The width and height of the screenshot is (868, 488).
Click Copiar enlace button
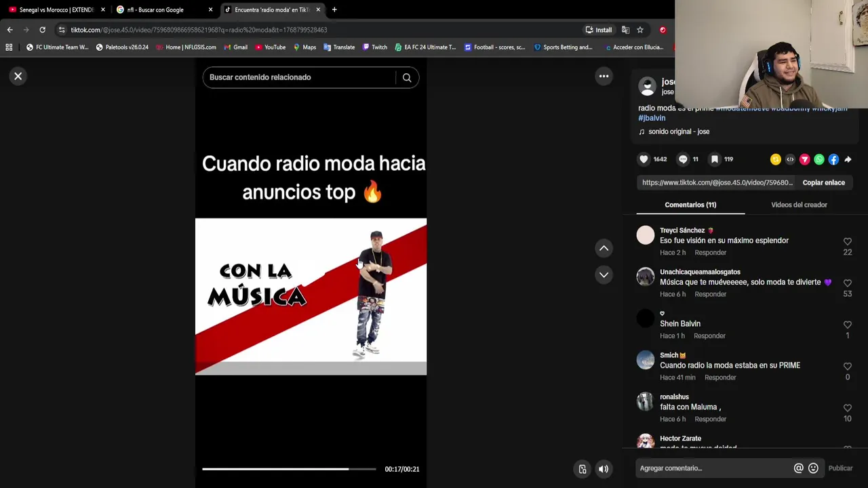823,182
